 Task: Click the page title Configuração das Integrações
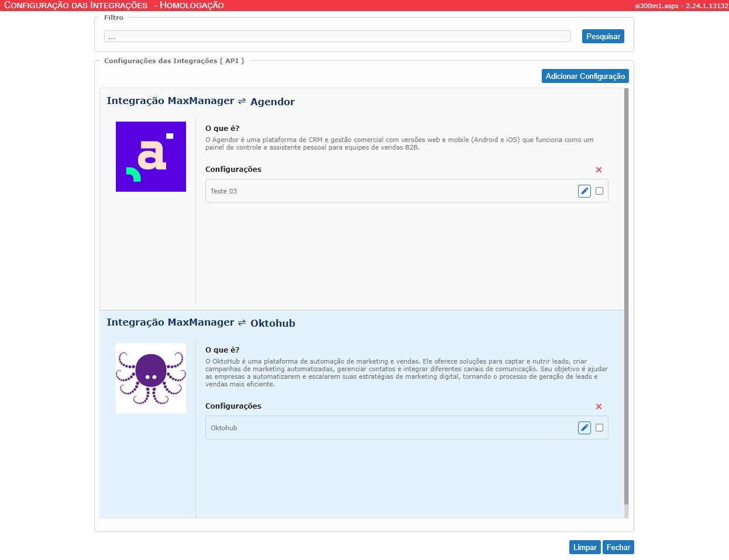[x=114, y=5]
